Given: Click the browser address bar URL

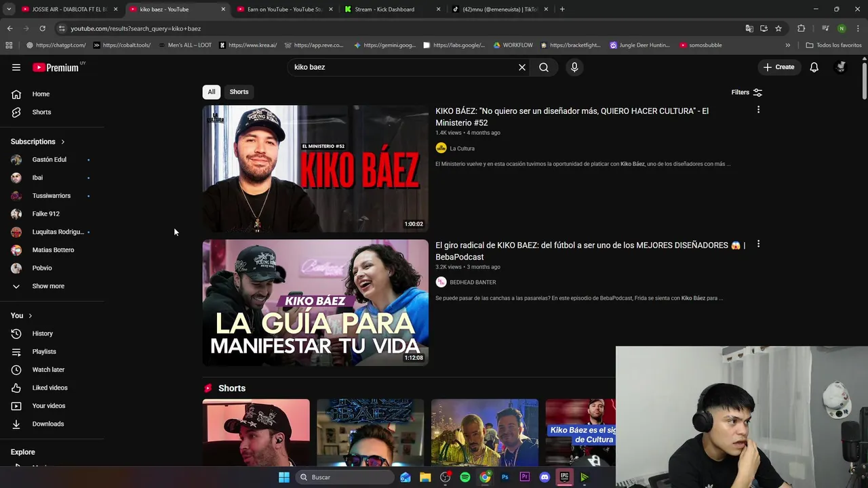Looking at the screenshot, I should [x=136, y=28].
